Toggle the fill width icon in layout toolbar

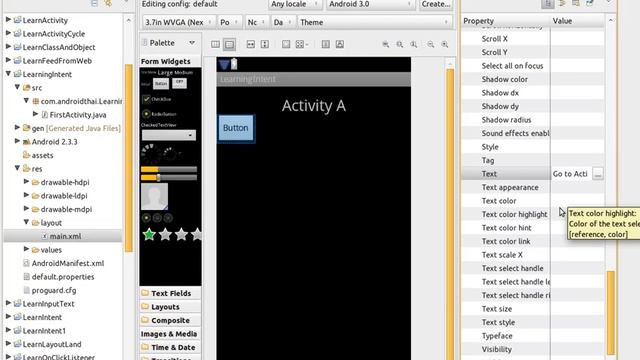pyautogui.click(x=251, y=44)
